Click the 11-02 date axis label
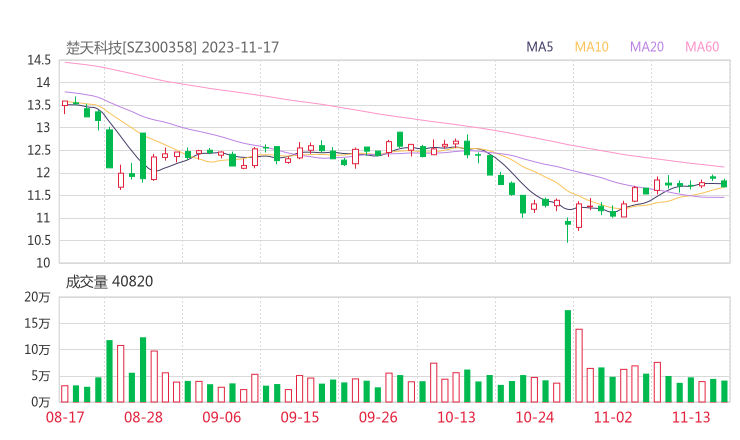Screen dimensions: 740x440 (613, 417)
